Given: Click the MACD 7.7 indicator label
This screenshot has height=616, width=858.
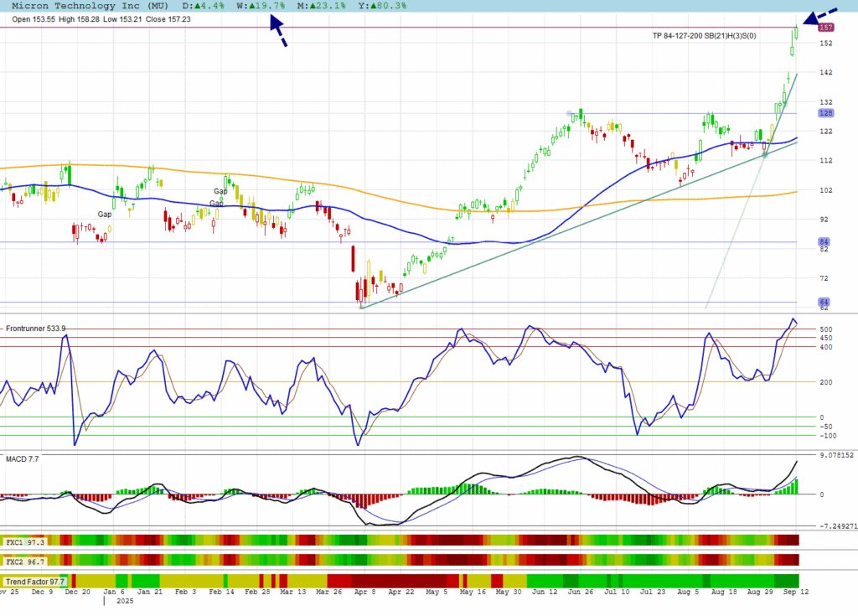Looking at the screenshot, I should pos(23,459).
